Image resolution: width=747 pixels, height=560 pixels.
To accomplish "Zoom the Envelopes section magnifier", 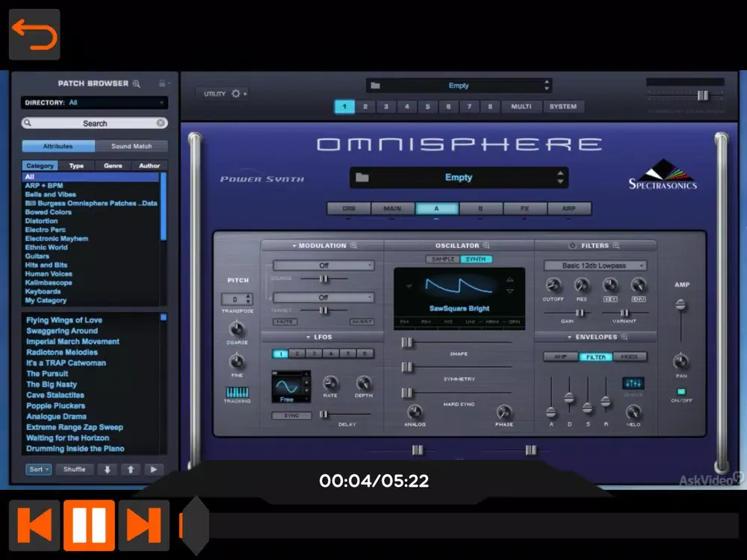I will click(624, 337).
